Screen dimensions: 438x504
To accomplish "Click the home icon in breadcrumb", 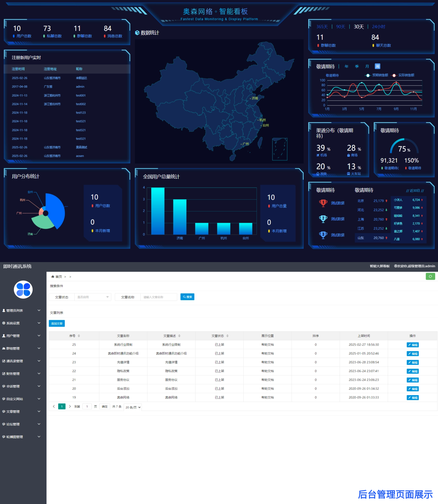I will coord(53,277).
